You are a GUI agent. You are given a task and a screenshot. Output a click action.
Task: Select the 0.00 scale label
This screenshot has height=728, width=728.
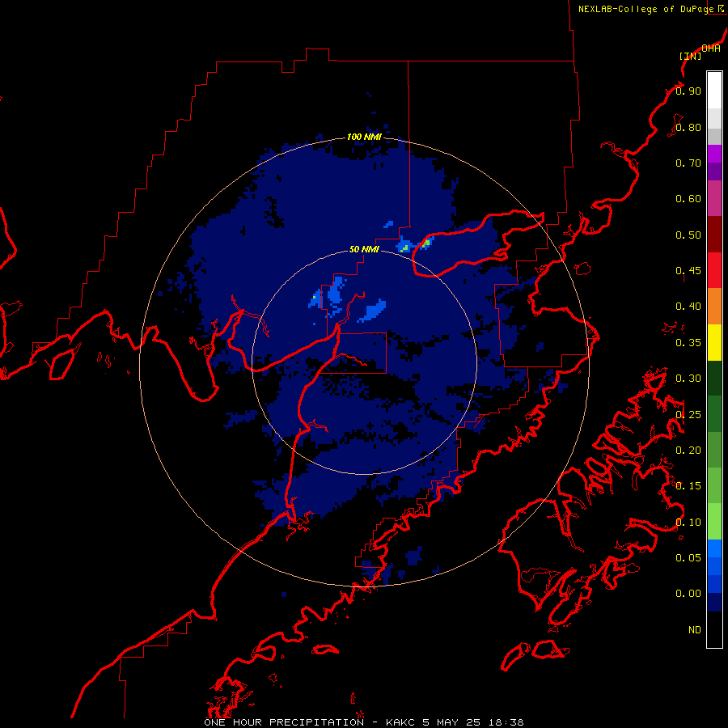688,594
